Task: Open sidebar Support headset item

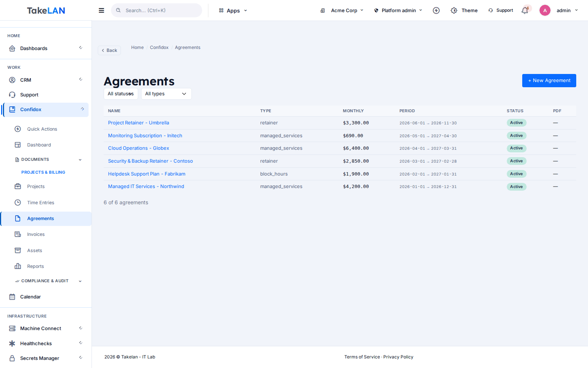Action: point(46,95)
